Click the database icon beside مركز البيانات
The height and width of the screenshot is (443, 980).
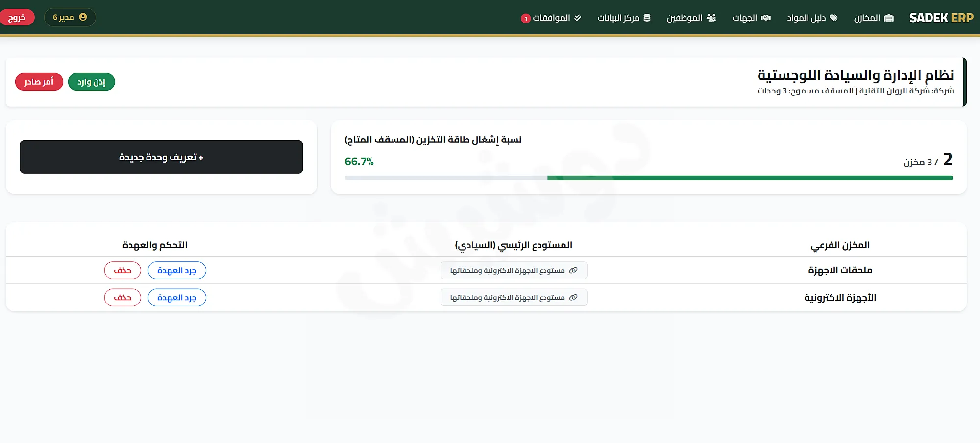click(647, 18)
